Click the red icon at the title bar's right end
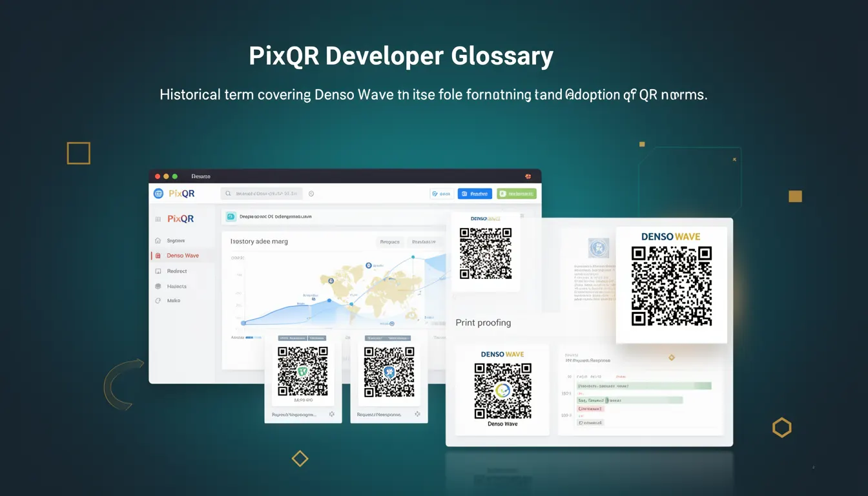Image resolution: width=868 pixels, height=496 pixels. pyautogui.click(x=528, y=176)
